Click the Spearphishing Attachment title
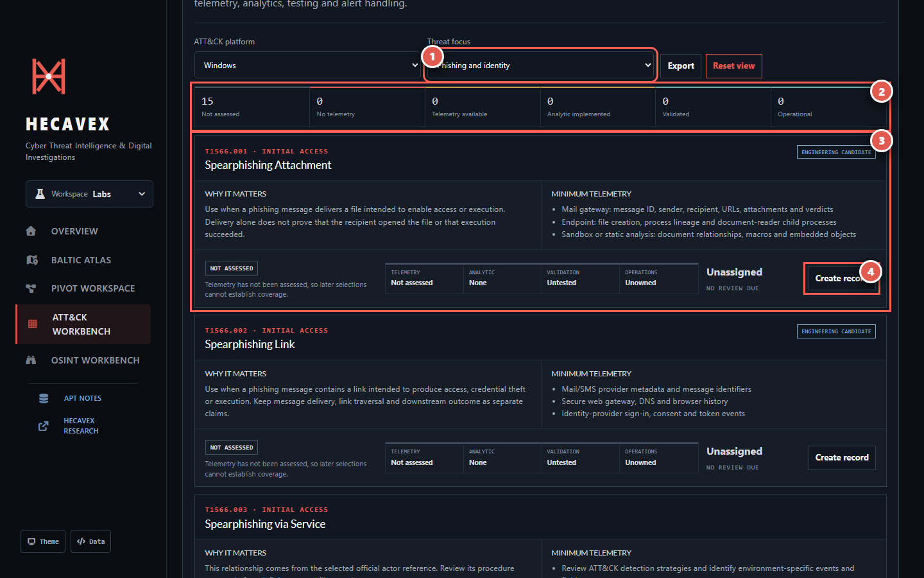Viewport: 924px width, 578px height. (x=268, y=165)
